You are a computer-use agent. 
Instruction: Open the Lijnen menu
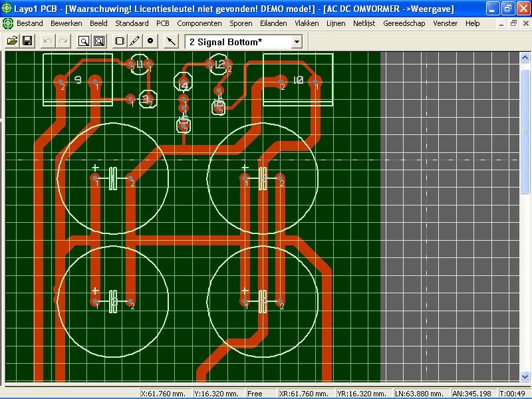336,23
